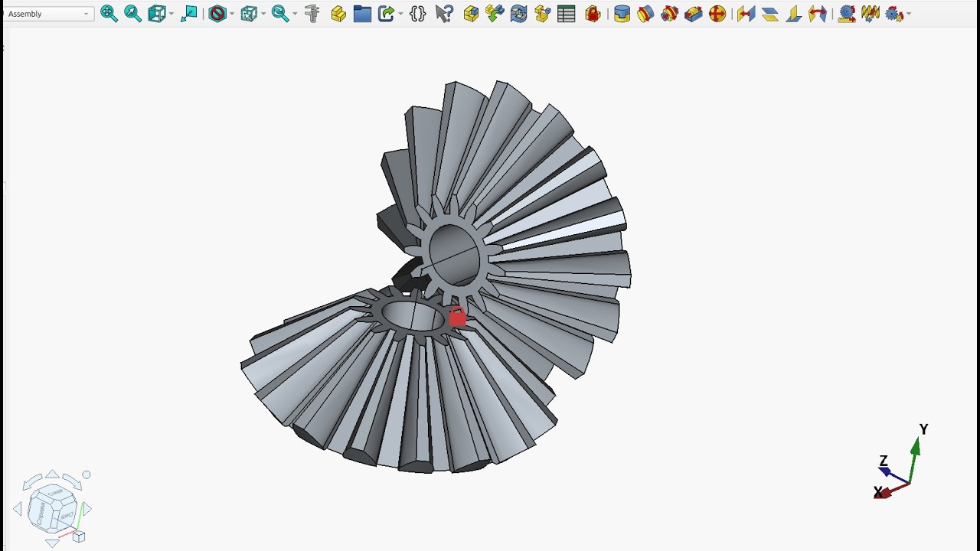The width and height of the screenshot is (980, 551).
Task: Open the Bill of Materials table icon
Action: pyautogui.click(x=567, y=14)
